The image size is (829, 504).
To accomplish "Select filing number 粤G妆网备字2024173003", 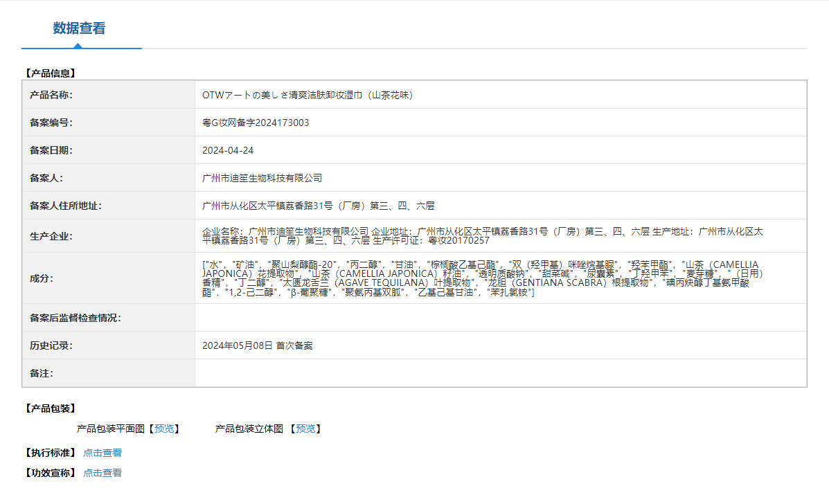I will [256, 123].
